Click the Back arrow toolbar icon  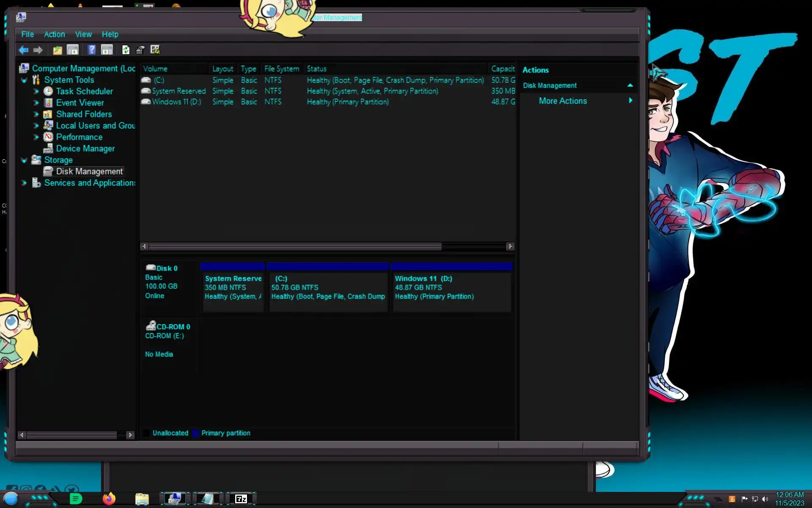23,50
